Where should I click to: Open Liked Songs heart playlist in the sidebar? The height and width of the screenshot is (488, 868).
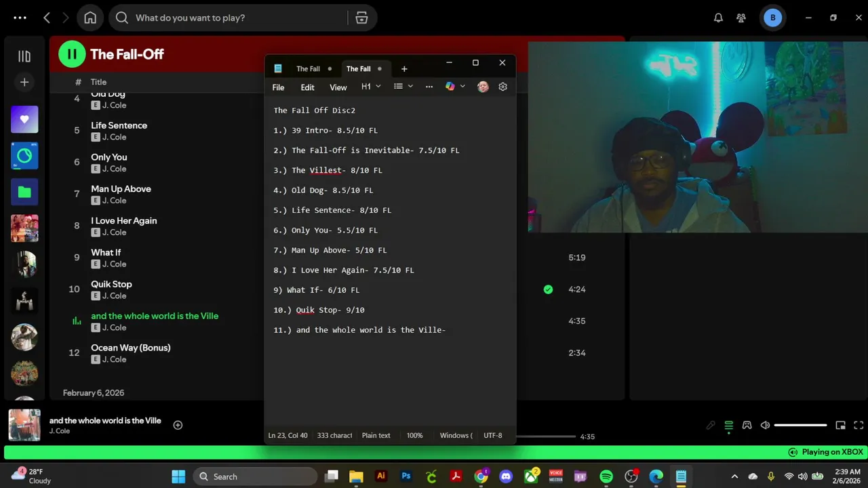[x=24, y=119]
